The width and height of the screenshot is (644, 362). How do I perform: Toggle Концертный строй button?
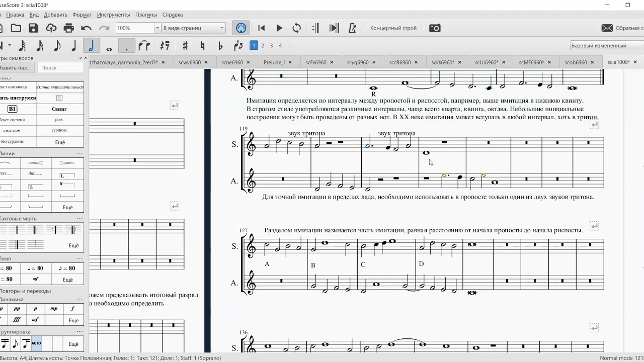[x=393, y=28]
